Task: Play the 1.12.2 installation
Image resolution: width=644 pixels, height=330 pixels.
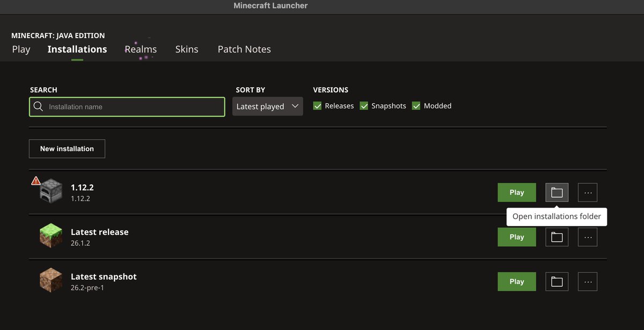Action: click(x=517, y=192)
